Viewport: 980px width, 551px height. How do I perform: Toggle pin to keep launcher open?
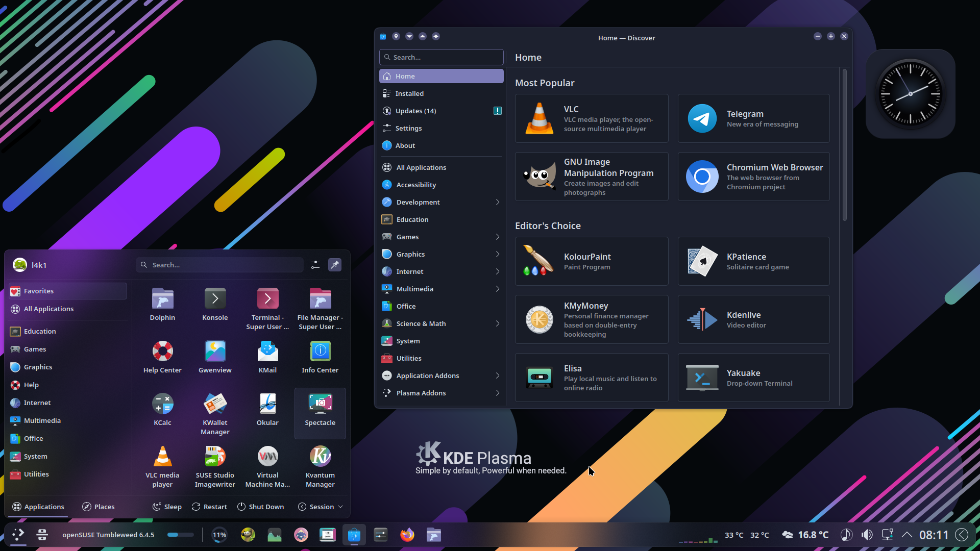click(x=335, y=265)
